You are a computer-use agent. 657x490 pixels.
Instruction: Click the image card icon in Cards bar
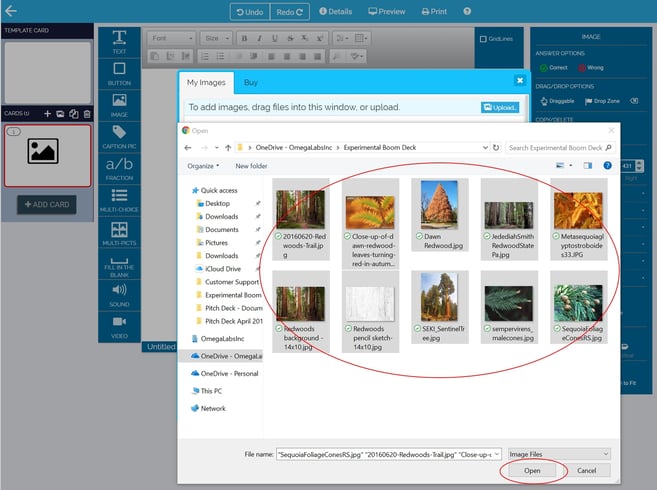60,114
